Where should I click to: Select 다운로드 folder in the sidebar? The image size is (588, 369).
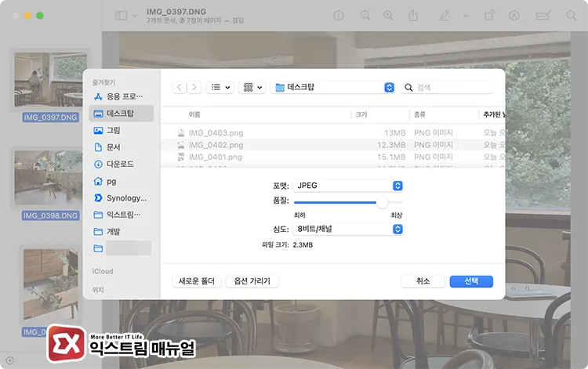(x=121, y=164)
